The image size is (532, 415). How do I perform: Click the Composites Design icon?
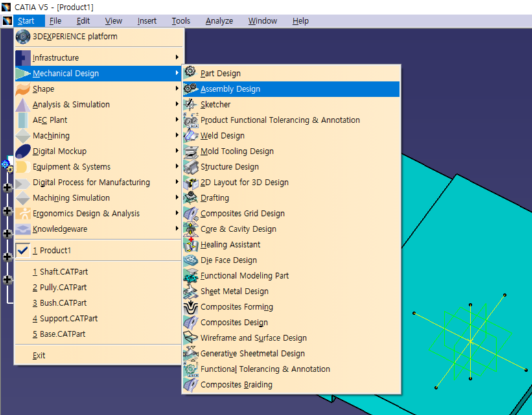coord(191,322)
